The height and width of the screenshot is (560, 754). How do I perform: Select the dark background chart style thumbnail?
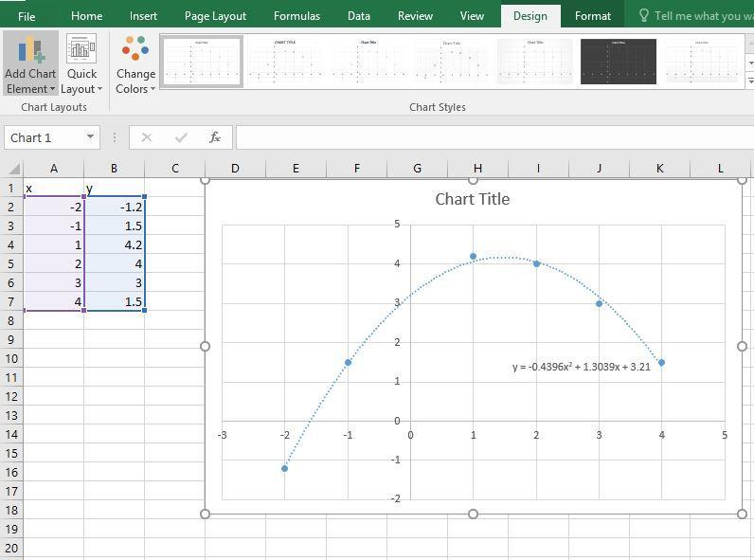point(618,62)
